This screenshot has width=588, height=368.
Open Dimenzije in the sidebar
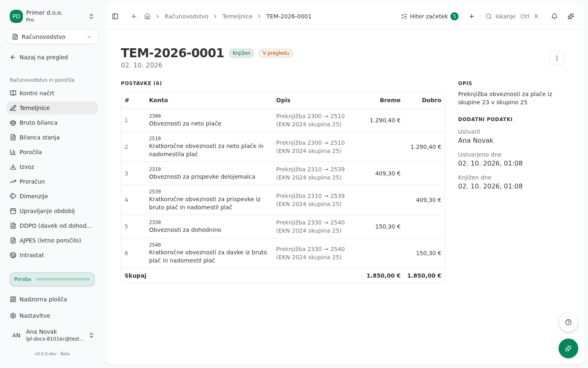[52, 196]
